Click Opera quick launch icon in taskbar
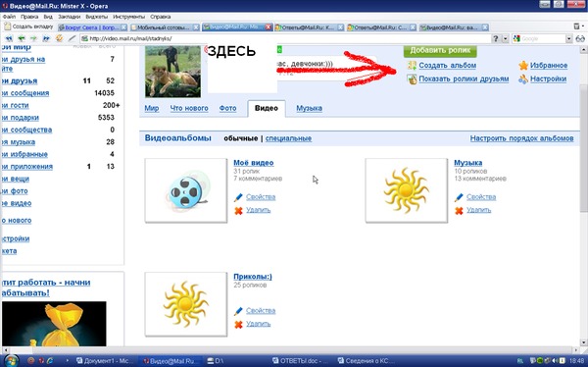588x367 pixels. click(x=41, y=361)
